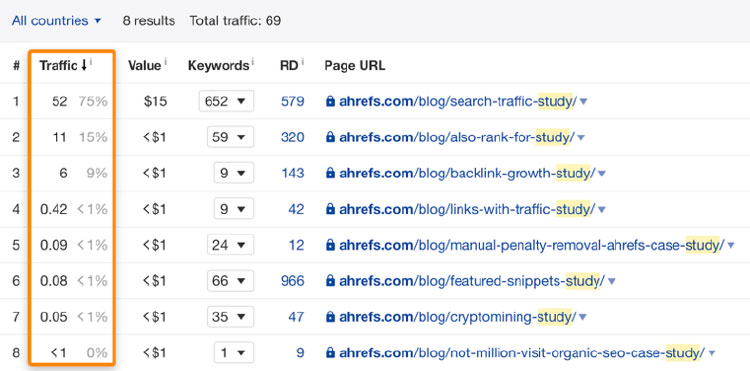Click the traffic share 75%
750x371 pixels.
pos(94,101)
